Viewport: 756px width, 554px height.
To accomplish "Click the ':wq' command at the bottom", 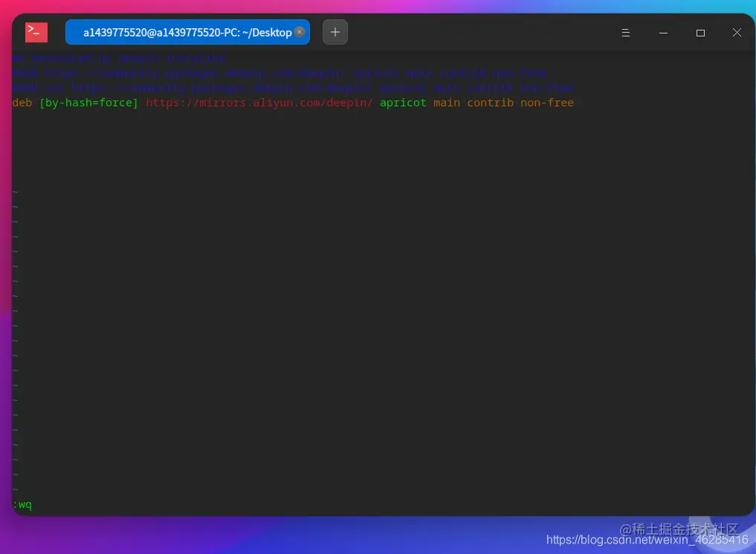I will pos(22,505).
